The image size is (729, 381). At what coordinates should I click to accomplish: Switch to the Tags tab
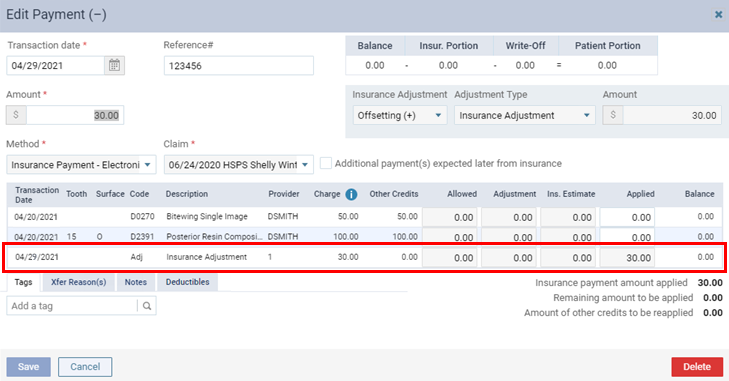tap(23, 282)
